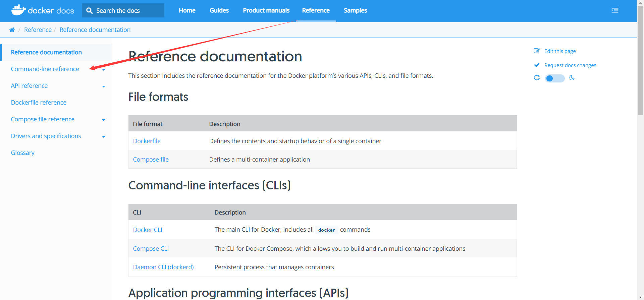The height and width of the screenshot is (300, 644).
Task: Toggle the table of contents icon
Action: coord(615,10)
